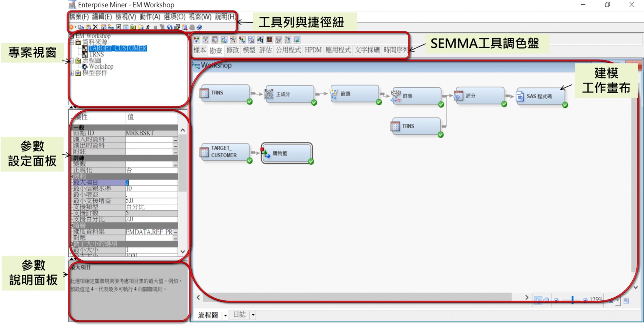Click the magnifier icon beside the 125% zoom
Image resolution: width=644 pixels, height=326 pixels.
[586, 300]
